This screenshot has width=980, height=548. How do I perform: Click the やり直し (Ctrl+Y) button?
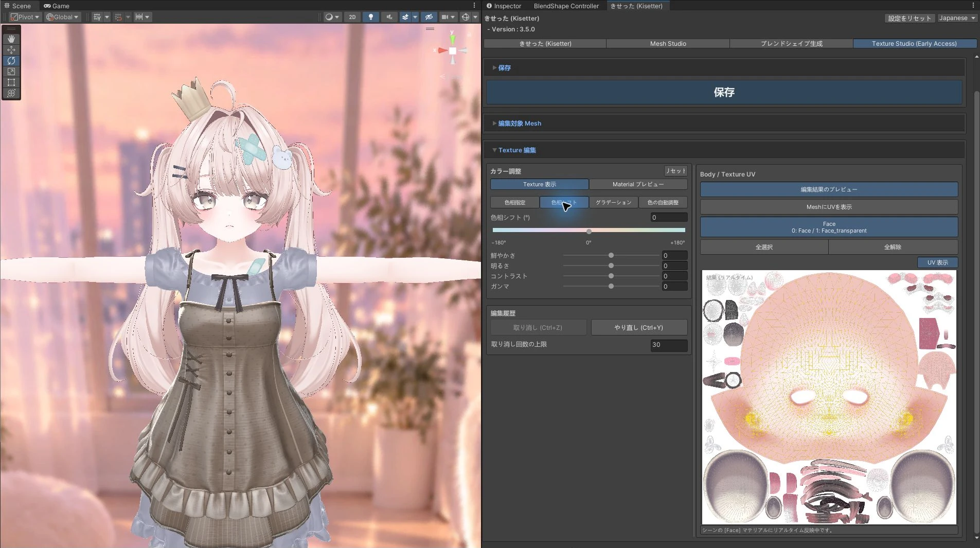point(639,328)
